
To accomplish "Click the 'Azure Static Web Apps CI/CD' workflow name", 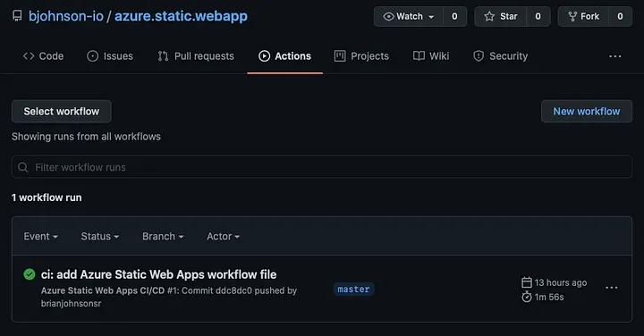I will click(x=103, y=290).
